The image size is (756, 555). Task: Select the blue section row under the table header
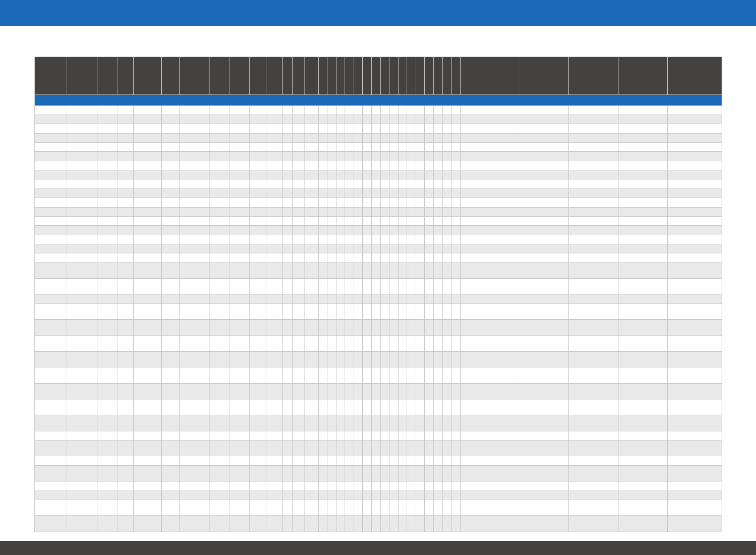(x=378, y=100)
